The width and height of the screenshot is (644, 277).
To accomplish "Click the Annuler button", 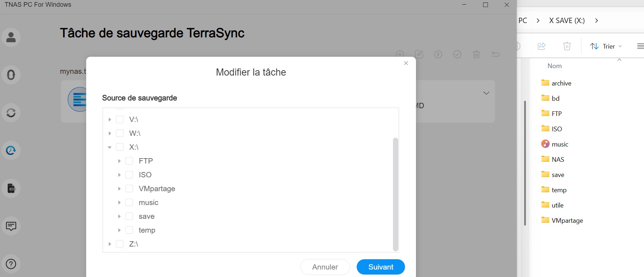I will point(325,267).
